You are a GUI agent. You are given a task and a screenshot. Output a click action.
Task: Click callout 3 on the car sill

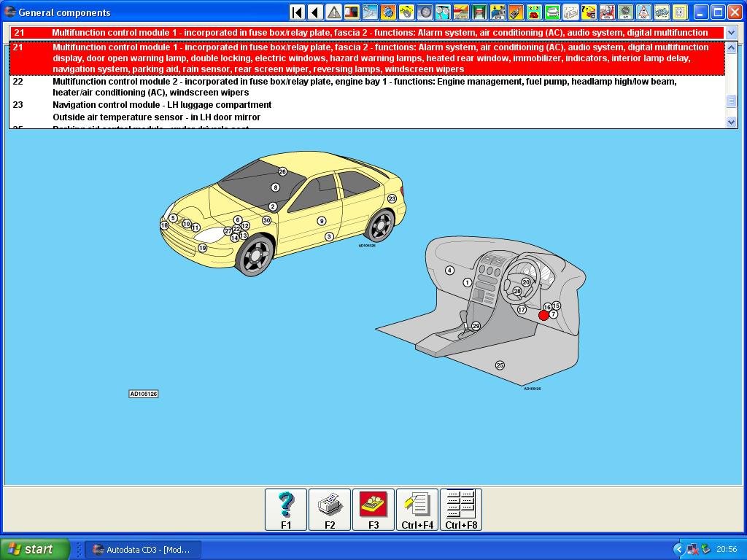329,237
